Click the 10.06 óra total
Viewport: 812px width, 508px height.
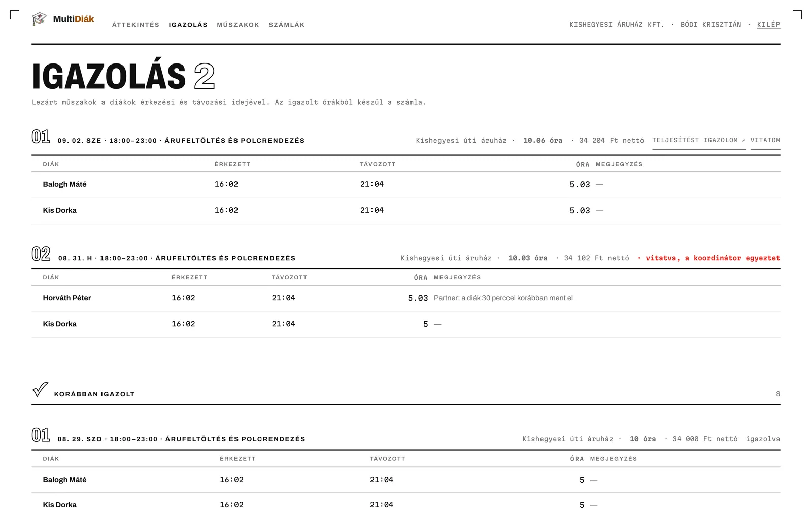pyautogui.click(x=543, y=141)
